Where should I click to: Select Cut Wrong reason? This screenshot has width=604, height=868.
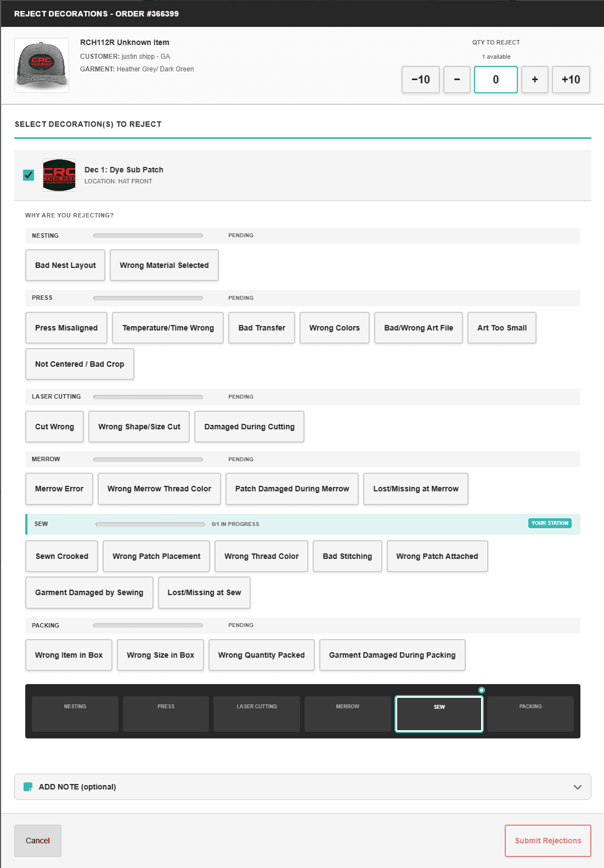(54, 427)
